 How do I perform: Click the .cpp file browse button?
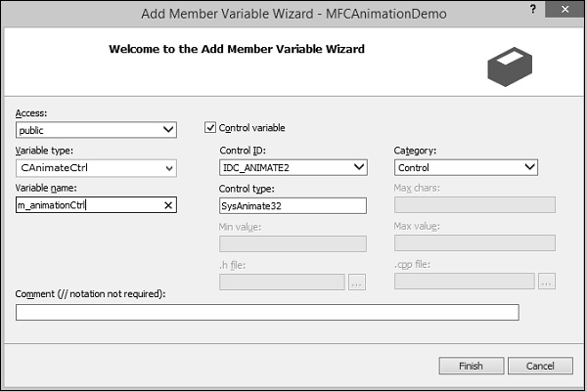coord(546,282)
